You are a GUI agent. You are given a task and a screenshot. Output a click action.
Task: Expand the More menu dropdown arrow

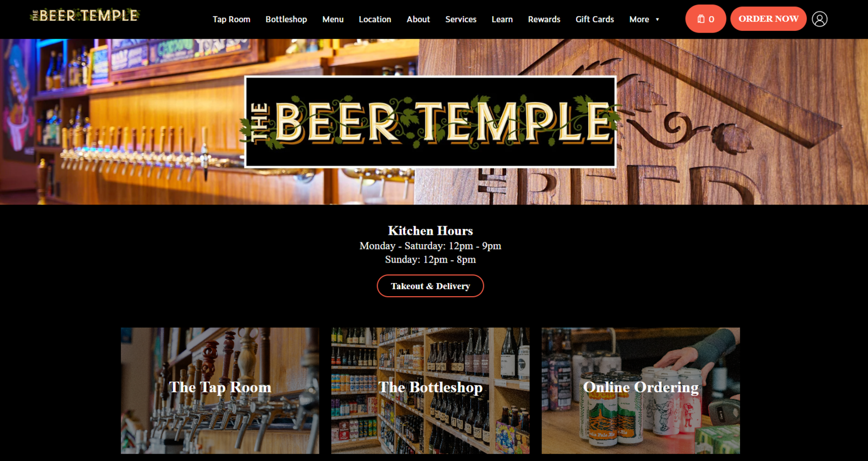point(658,20)
